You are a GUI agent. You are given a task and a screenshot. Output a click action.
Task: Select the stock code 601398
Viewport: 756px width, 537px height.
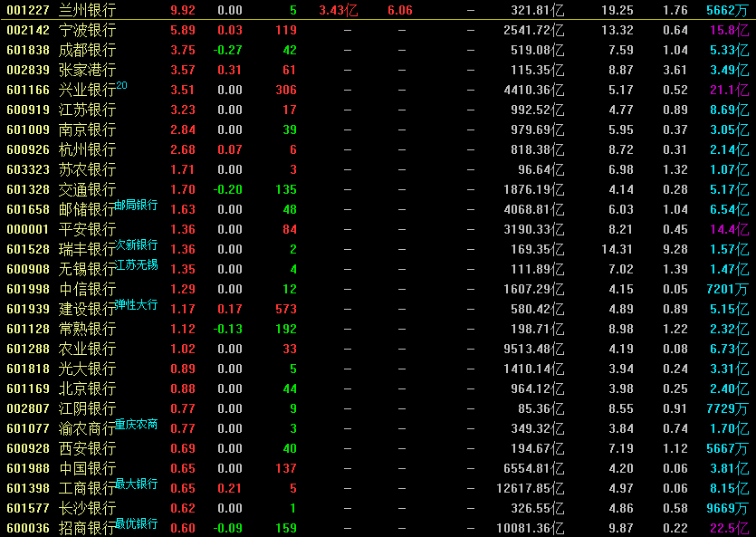(28, 488)
